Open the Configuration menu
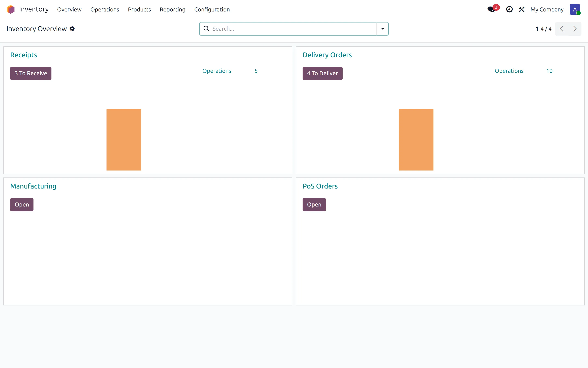 212,9
